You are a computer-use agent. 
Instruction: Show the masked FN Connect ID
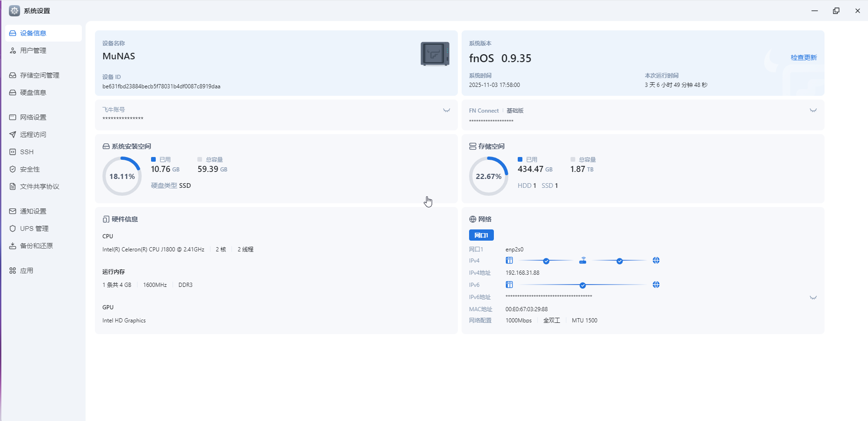click(813, 111)
